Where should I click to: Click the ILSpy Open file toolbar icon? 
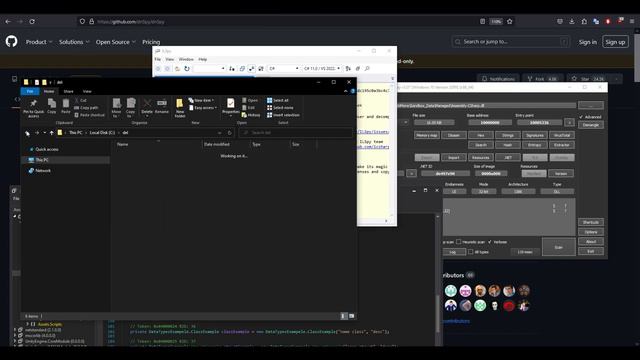(177, 69)
